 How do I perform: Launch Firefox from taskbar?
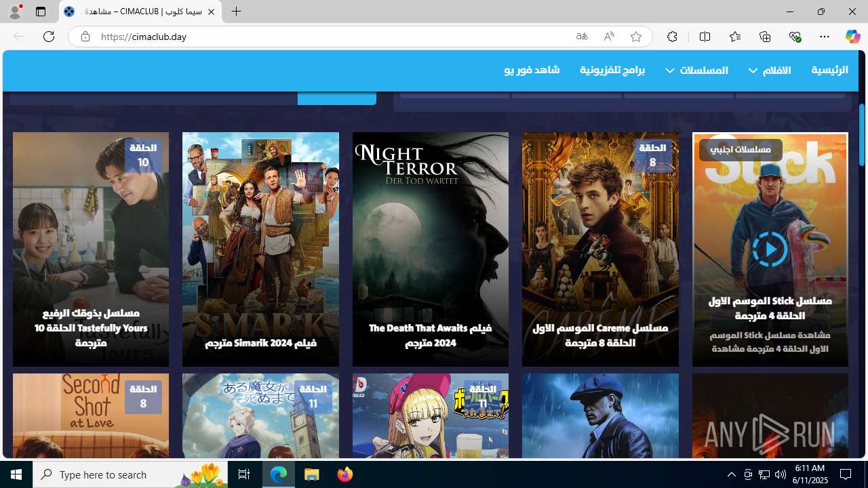345,474
